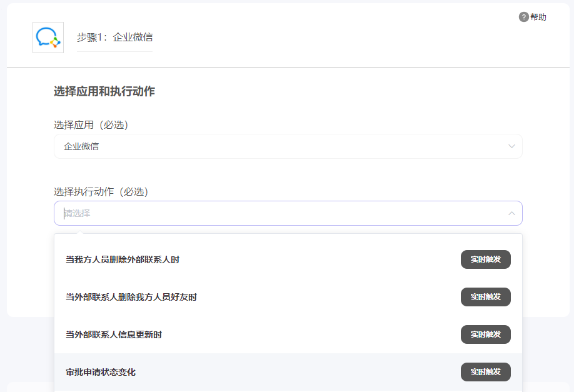Open the 帮助 question mark icon
Screen dimensions: 574x392
click(524, 17)
